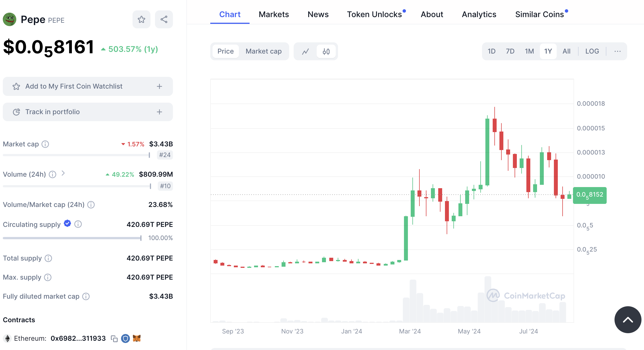Image resolution: width=644 pixels, height=350 pixels.
Task: Click the scroll-to-top arrow button
Action: [x=628, y=320]
